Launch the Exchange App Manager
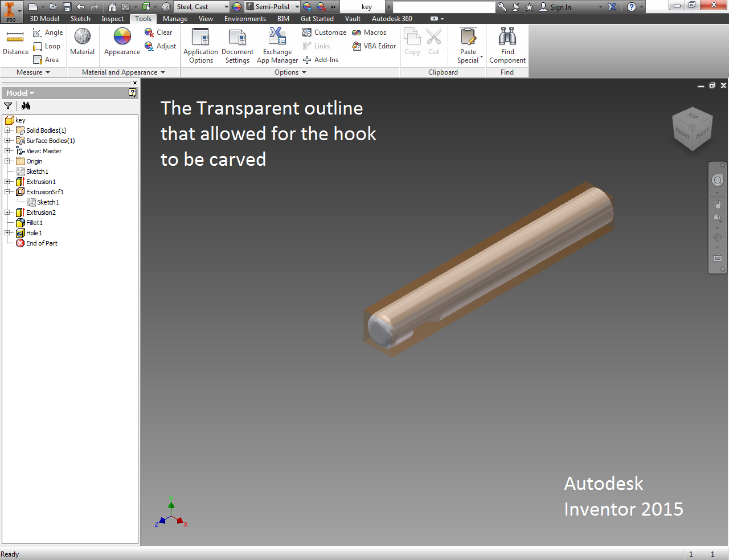Image resolution: width=729 pixels, height=560 pixels. (277, 46)
